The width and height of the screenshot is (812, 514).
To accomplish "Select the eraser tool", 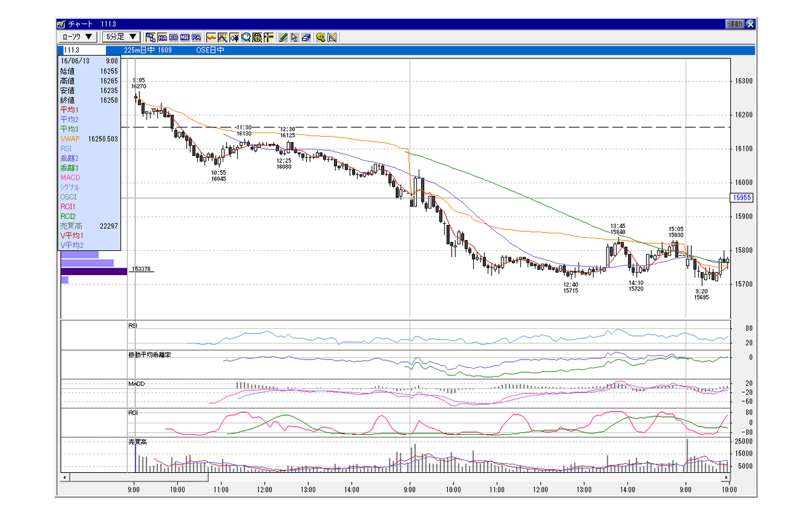I will [x=306, y=37].
